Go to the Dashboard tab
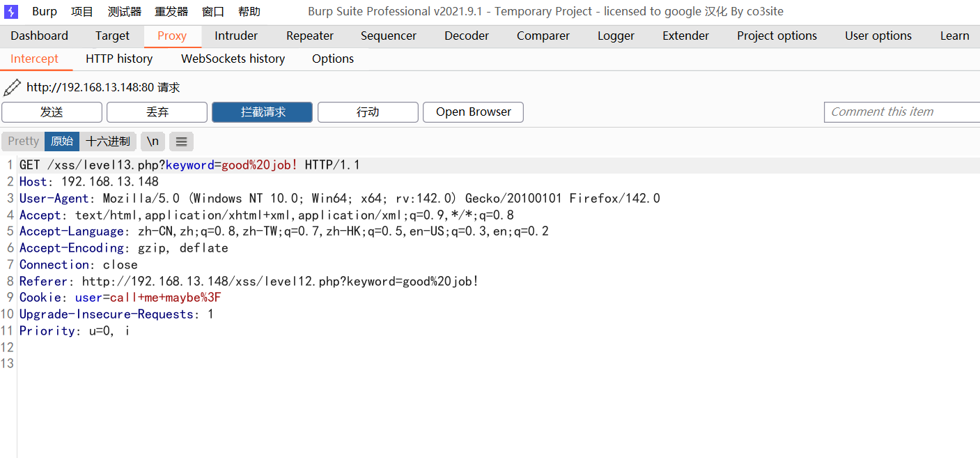The width and height of the screenshot is (980, 458). tap(39, 36)
